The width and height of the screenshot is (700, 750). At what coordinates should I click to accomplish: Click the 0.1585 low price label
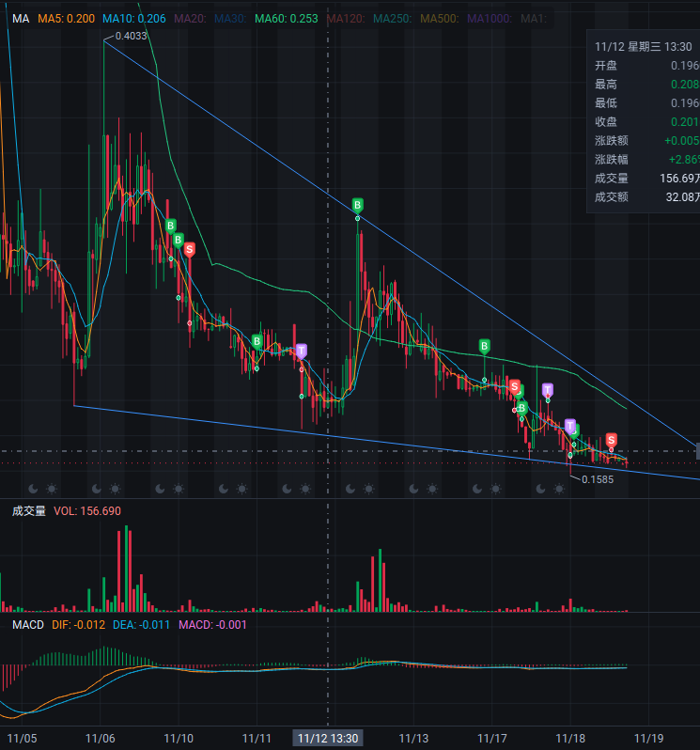click(598, 479)
